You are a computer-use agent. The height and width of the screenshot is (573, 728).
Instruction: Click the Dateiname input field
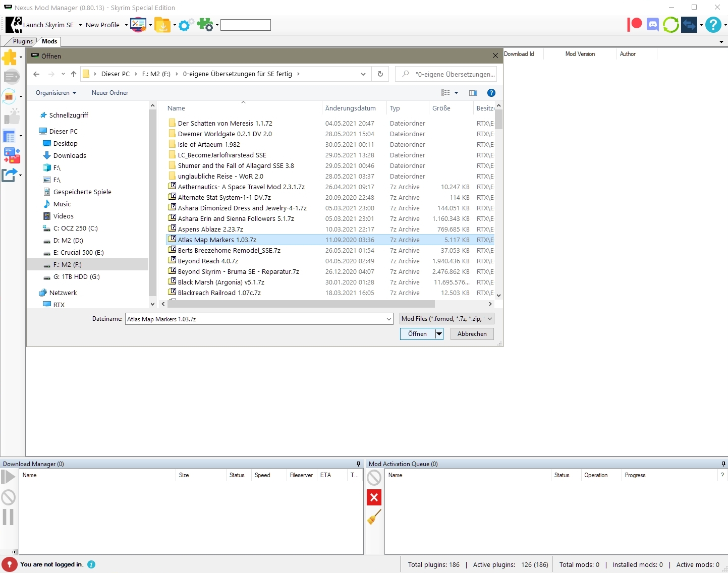255,319
